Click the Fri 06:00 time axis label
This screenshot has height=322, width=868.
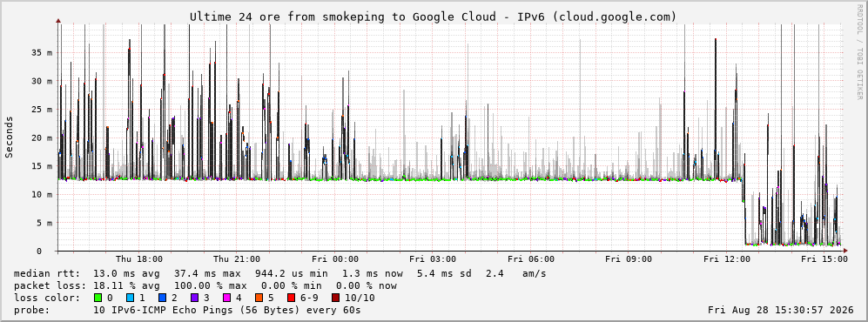point(531,259)
